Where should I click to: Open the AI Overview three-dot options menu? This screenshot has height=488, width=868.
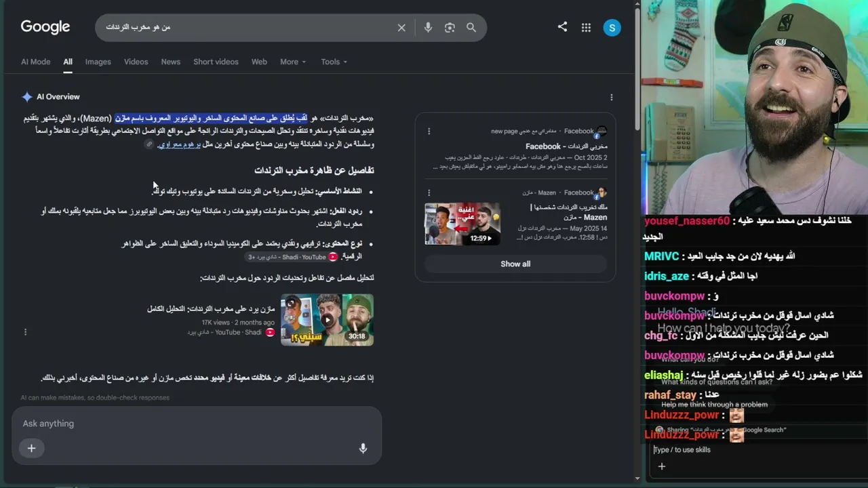(x=611, y=97)
